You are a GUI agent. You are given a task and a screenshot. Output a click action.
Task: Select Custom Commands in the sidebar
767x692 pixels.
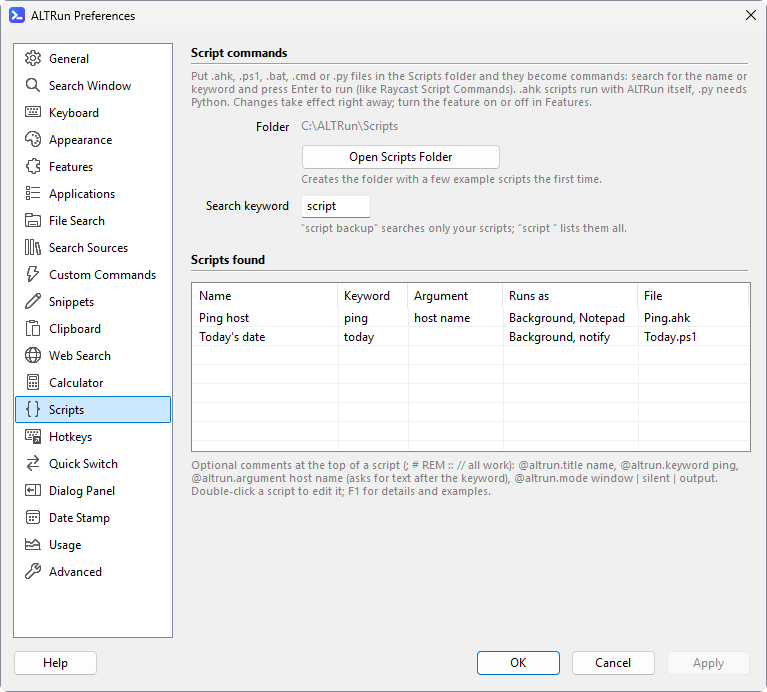tap(93, 274)
